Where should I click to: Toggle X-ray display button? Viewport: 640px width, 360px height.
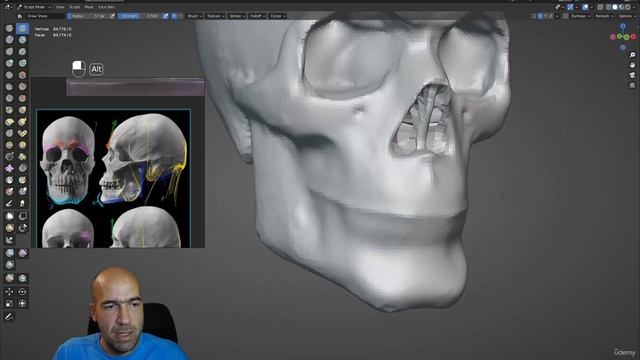600,7
